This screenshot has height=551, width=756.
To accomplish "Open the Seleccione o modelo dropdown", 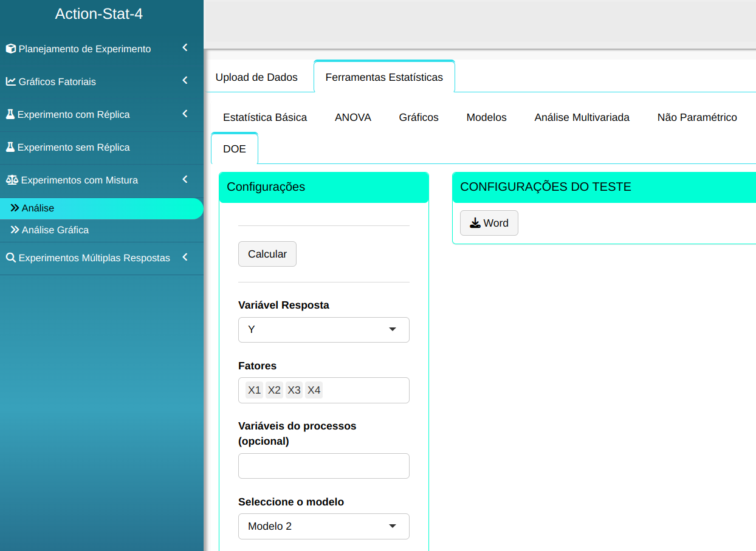I will [x=323, y=526].
